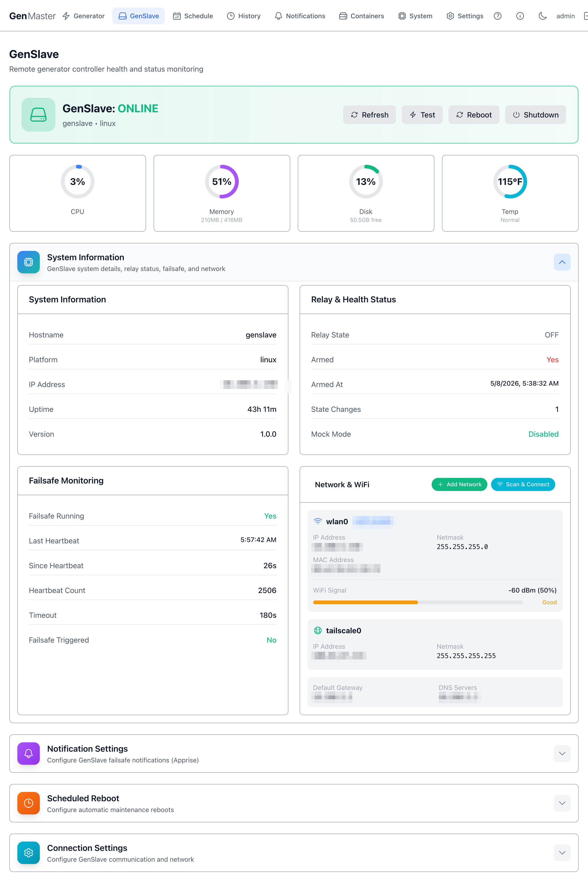Click the tailscale0 interface name
Image resolution: width=588 pixels, height=886 pixels.
pyautogui.click(x=343, y=630)
